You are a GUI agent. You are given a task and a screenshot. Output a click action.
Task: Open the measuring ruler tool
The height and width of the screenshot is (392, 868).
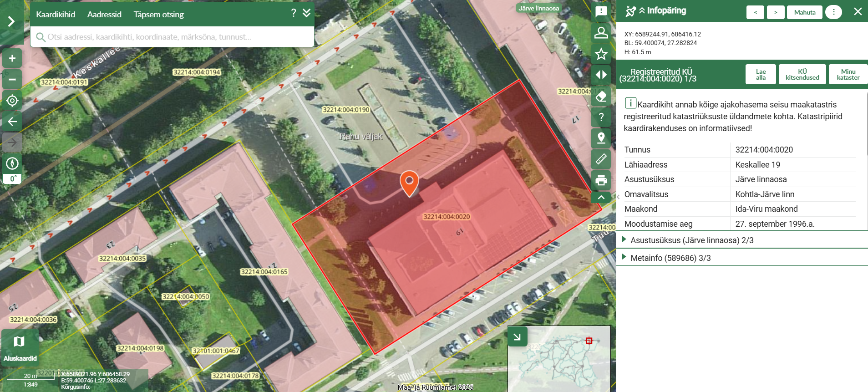pyautogui.click(x=601, y=159)
